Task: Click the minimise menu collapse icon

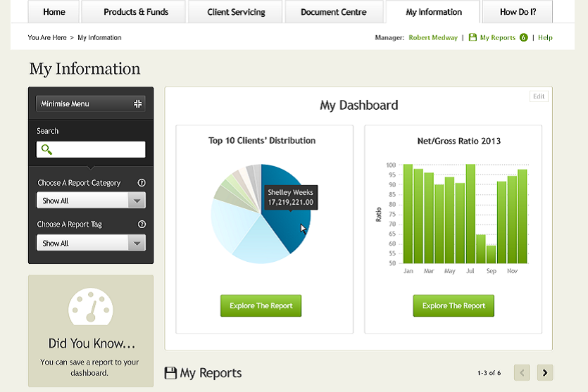Action: [137, 104]
